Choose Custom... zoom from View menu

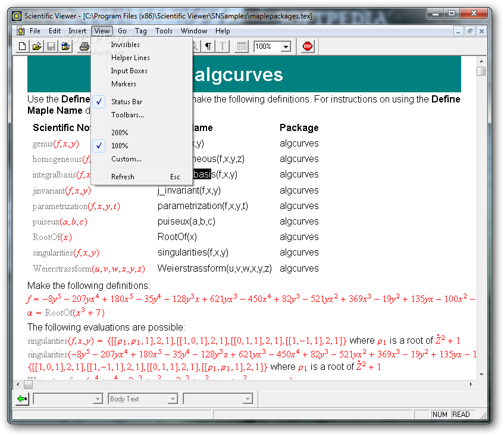coord(142,159)
